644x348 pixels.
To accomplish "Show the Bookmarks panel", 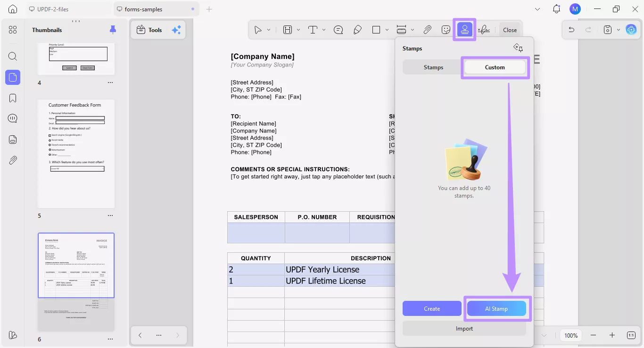I will [x=12, y=98].
